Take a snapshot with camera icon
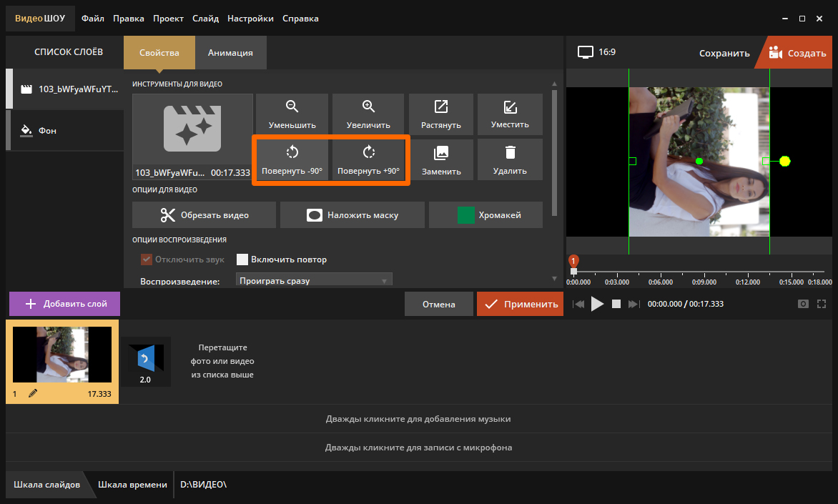 click(x=804, y=304)
